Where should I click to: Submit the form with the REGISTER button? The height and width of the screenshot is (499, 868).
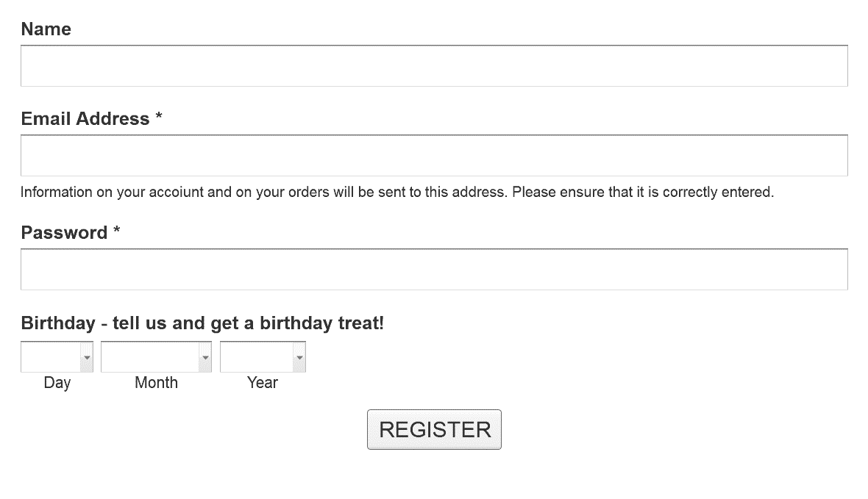[x=435, y=430]
